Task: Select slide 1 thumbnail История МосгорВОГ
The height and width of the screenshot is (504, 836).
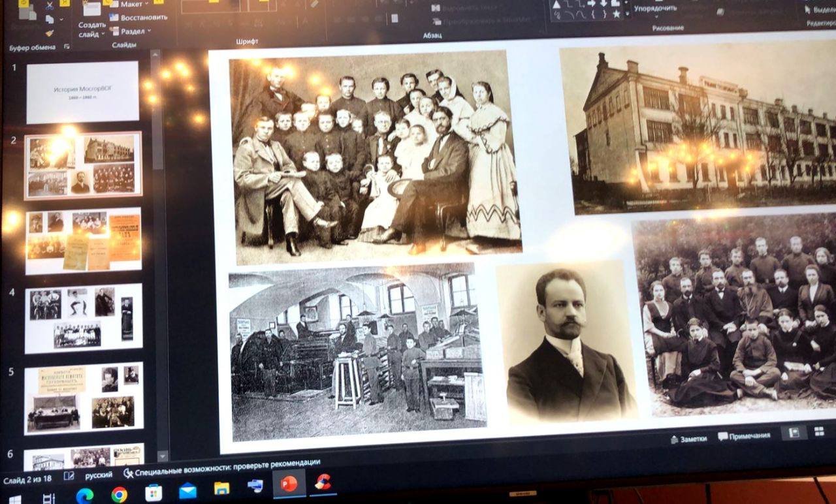Action: tap(82, 91)
